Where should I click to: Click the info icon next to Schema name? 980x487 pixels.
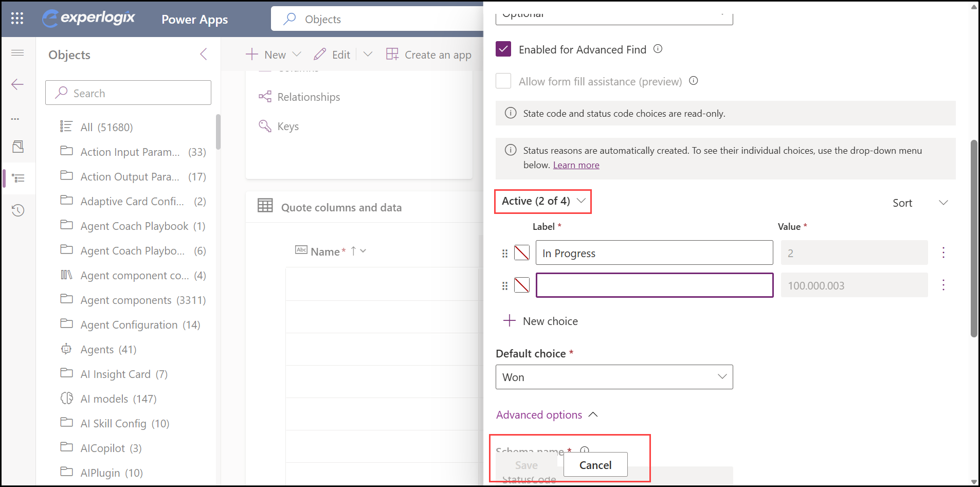click(x=585, y=450)
